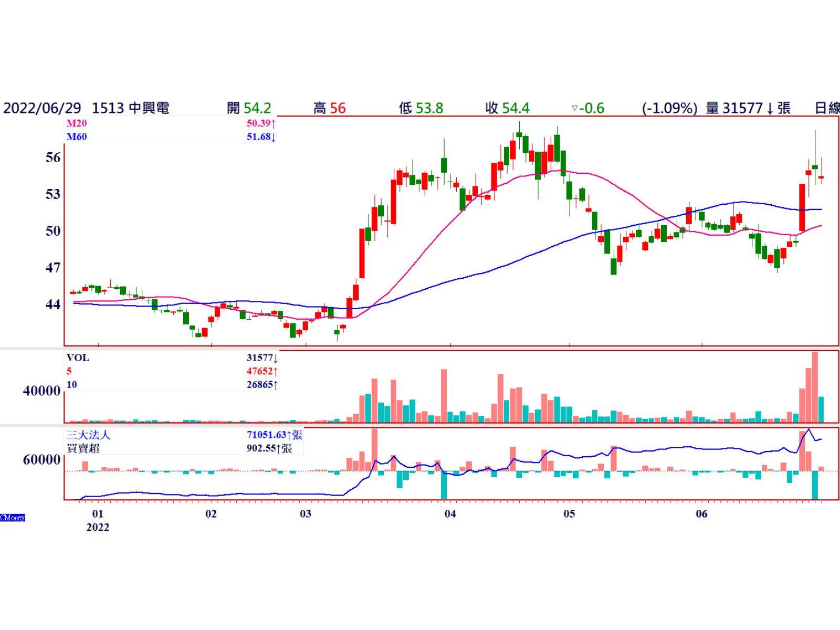Open the 日線 timeframe selector
The image size is (840, 630).
tap(826, 108)
